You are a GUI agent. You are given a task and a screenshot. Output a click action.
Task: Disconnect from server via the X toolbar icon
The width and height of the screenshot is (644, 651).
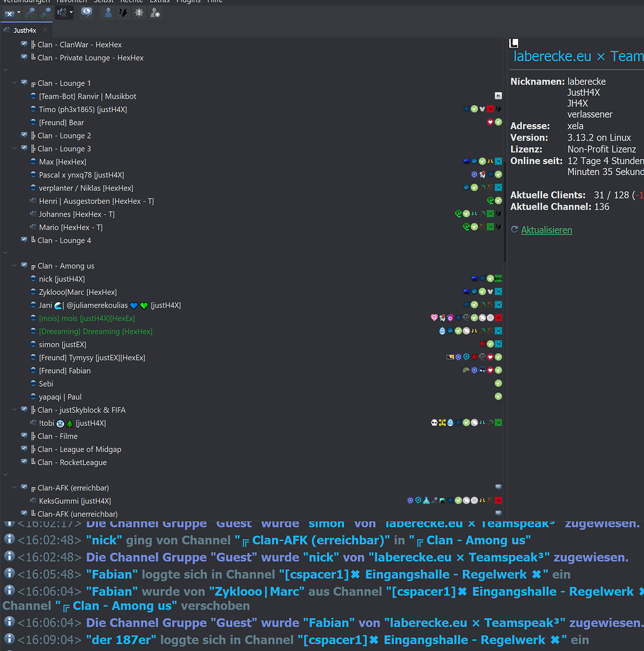[x=10, y=12]
